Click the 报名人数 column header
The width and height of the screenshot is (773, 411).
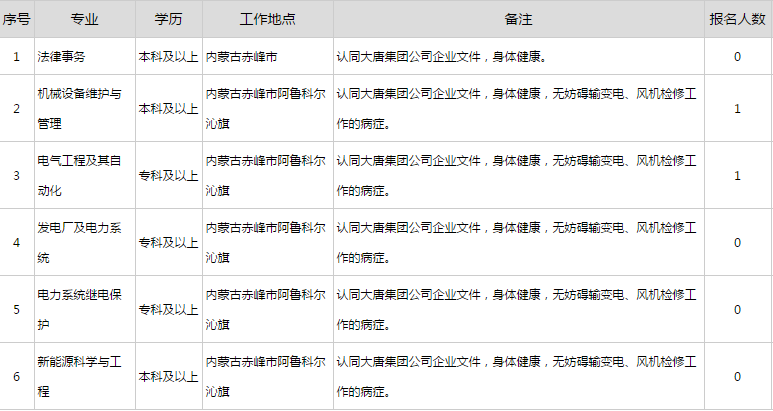(x=737, y=19)
